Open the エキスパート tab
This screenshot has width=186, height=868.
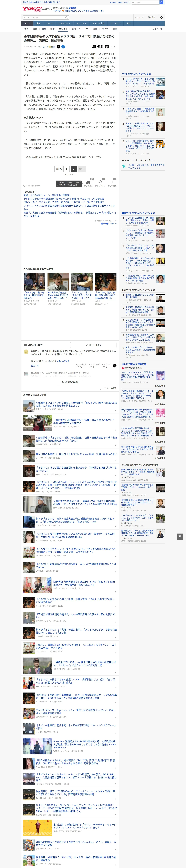click(x=64, y=23)
